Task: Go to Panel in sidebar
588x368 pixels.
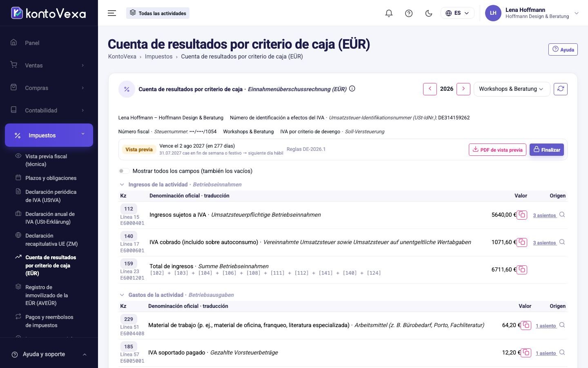Action: [49, 43]
